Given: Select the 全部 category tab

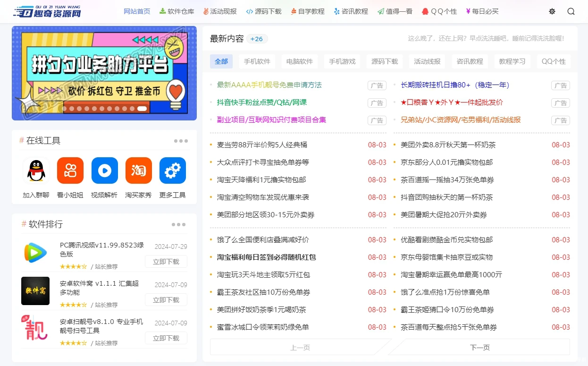Looking at the screenshot, I should [x=221, y=61].
